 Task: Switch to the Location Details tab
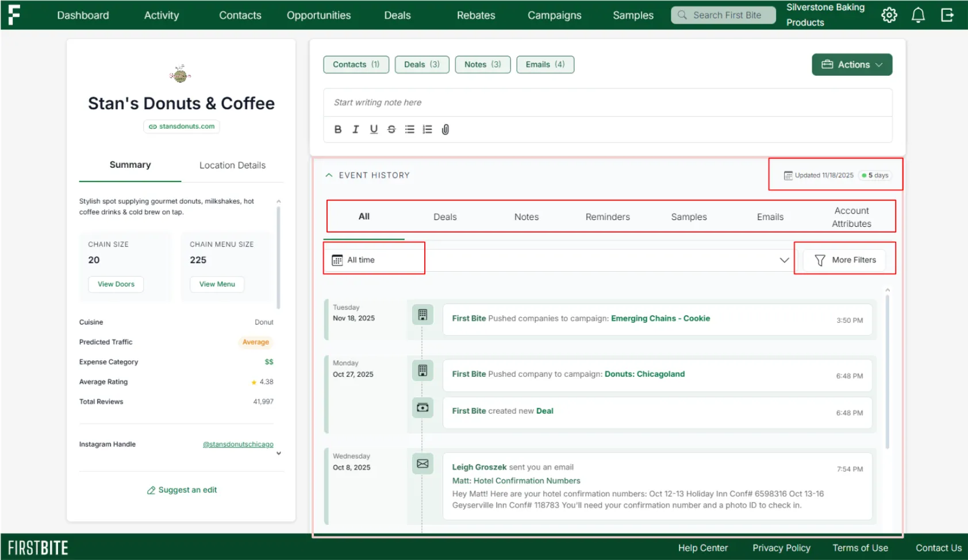(232, 165)
